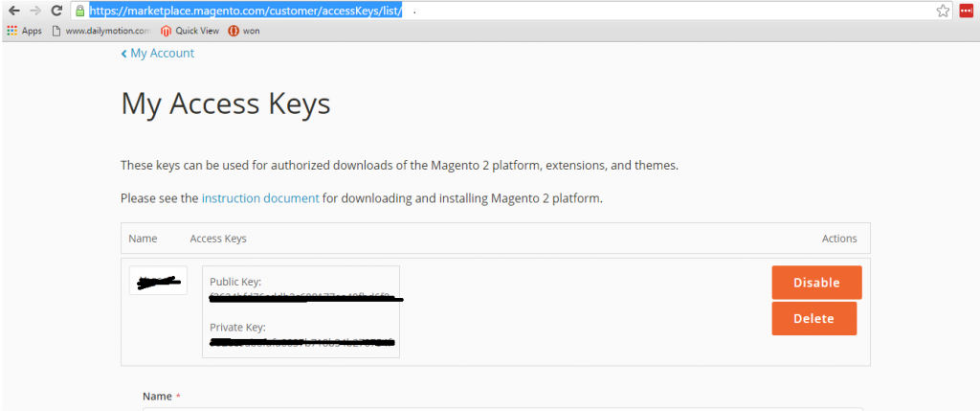
Task: Click the green padlock security icon
Action: (82, 11)
